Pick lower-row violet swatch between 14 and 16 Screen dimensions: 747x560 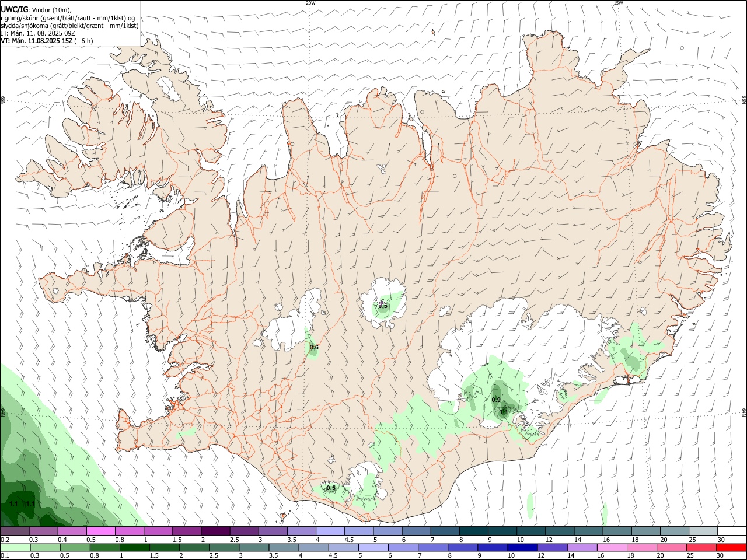click(581, 547)
